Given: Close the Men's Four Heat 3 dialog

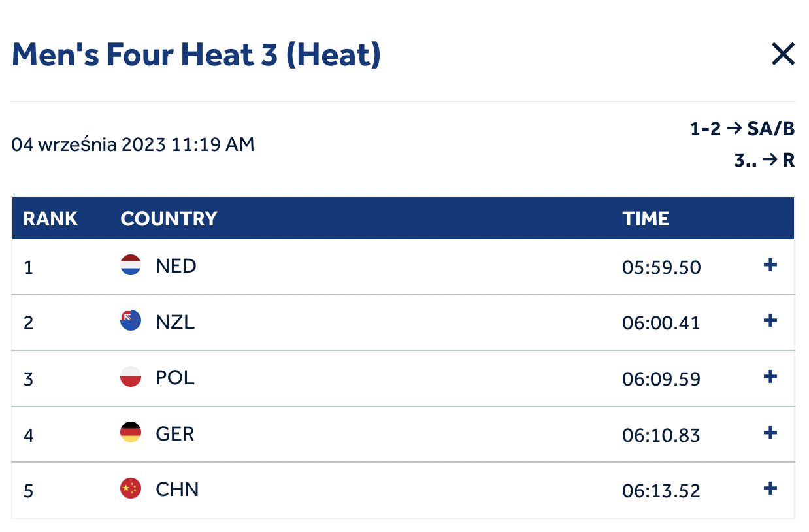Looking at the screenshot, I should click(782, 54).
